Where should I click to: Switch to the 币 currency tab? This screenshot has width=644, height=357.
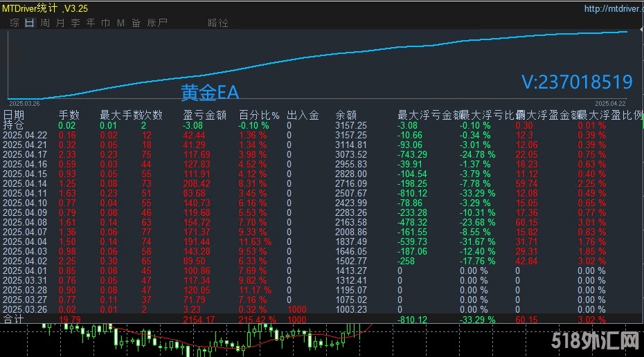[106, 23]
